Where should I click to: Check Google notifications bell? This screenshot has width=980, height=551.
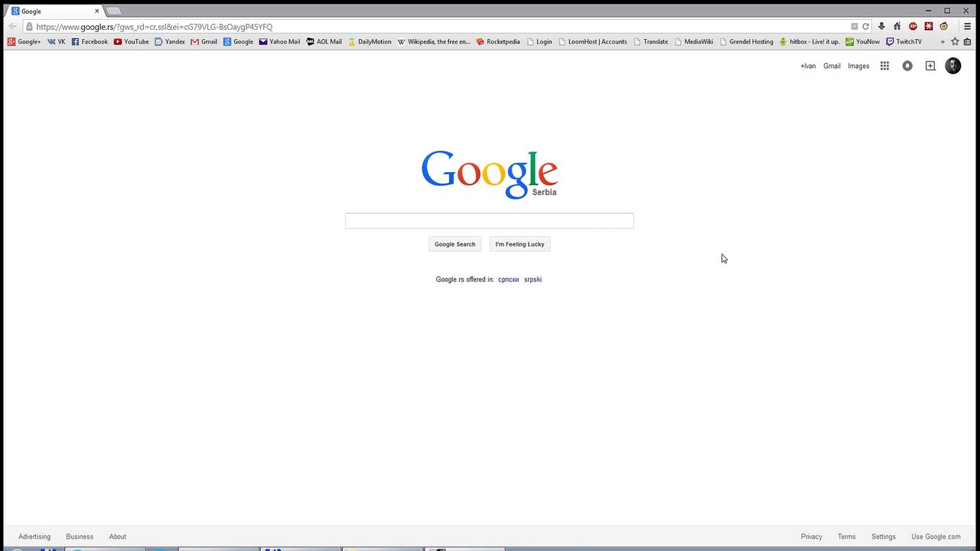click(x=907, y=66)
